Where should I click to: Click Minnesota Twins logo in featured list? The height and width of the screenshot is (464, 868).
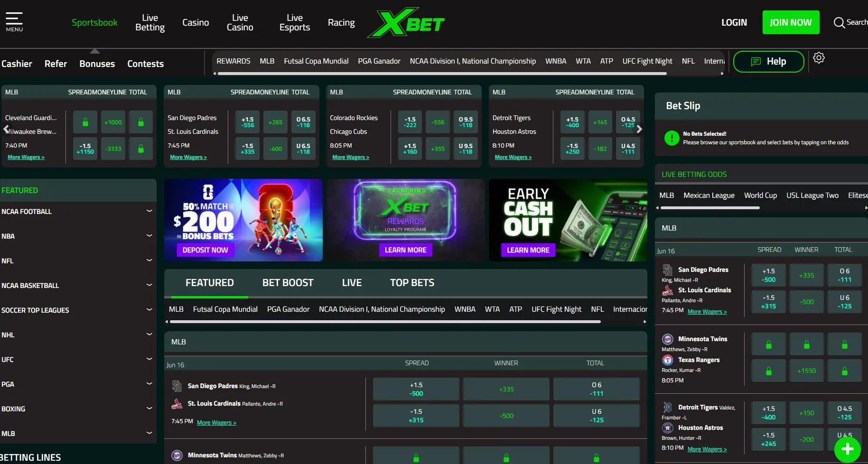(177, 455)
